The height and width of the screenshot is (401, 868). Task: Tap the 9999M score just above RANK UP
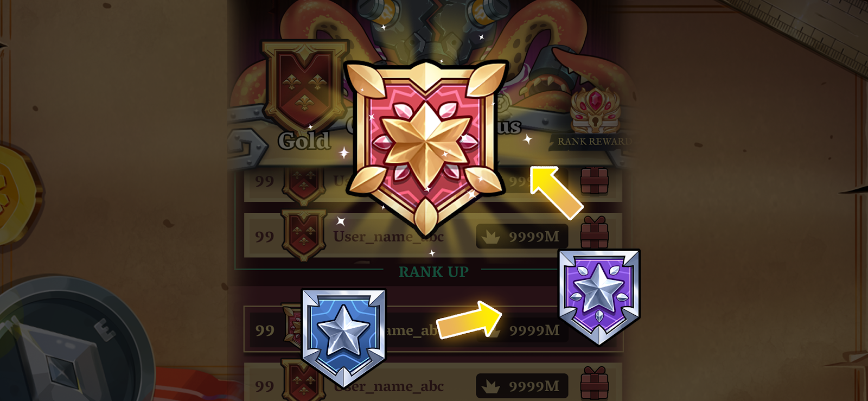click(534, 237)
